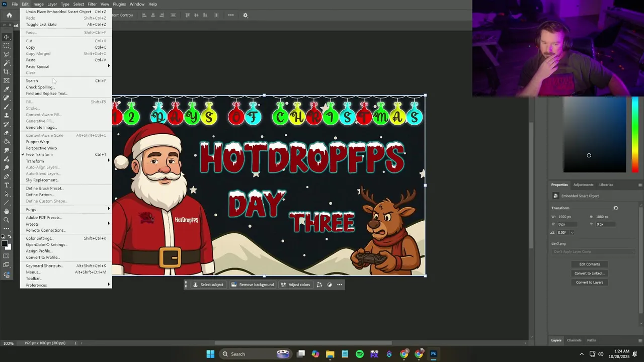The image size is (644, 362).
Task: Click the Edit Contents button
Action: tap(590, 264)
